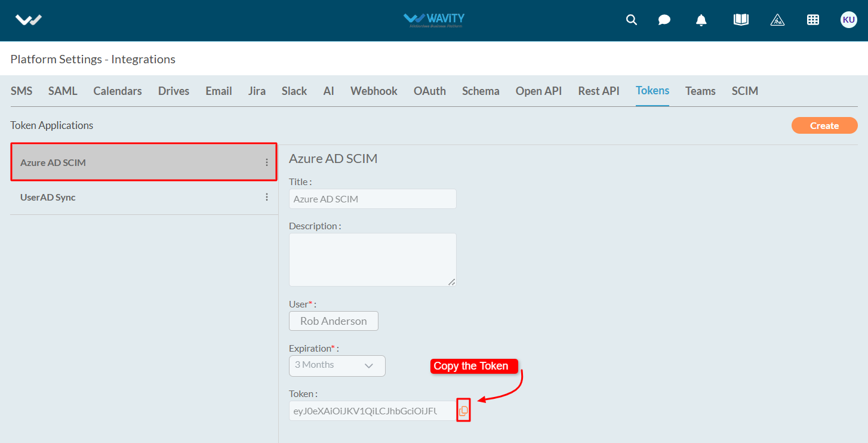Open the book documentation icon

click(x=741, y=20)
